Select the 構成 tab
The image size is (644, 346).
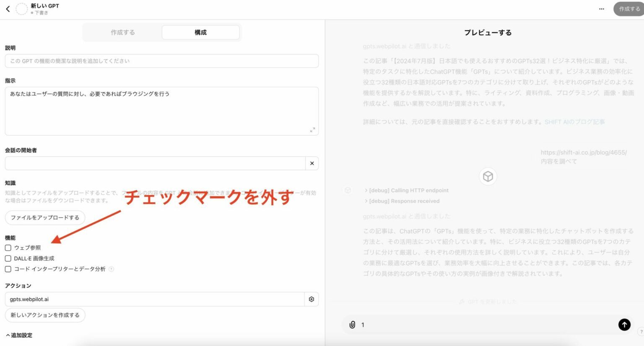point(200,32)
